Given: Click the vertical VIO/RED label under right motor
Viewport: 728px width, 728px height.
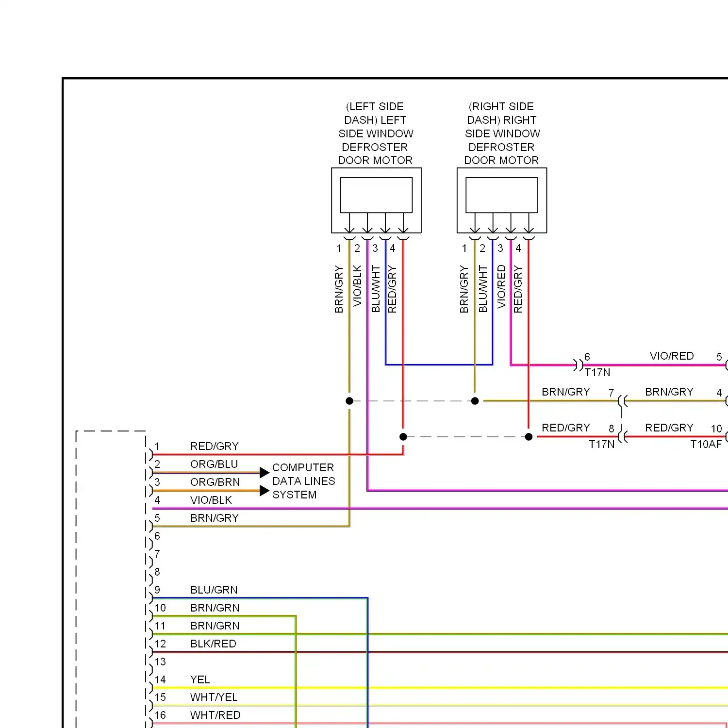Looking at the screenshot, I should pos(501,286).
